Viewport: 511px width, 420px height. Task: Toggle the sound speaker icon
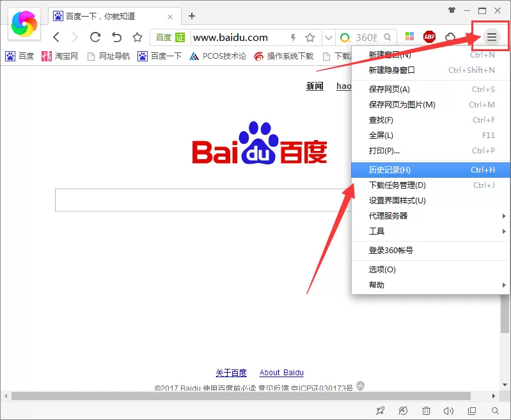click(x=448, y=411)
